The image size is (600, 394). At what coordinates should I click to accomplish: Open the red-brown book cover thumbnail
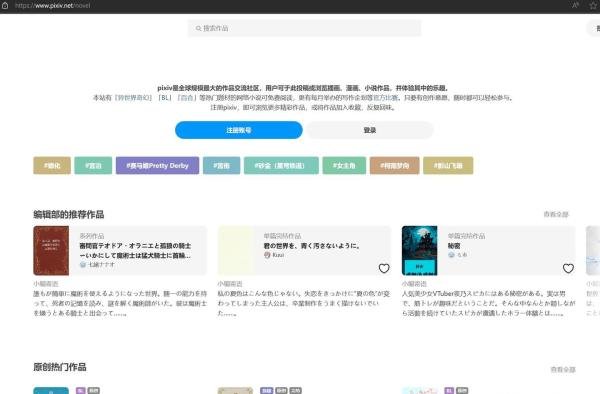click(x=51, y=251)
